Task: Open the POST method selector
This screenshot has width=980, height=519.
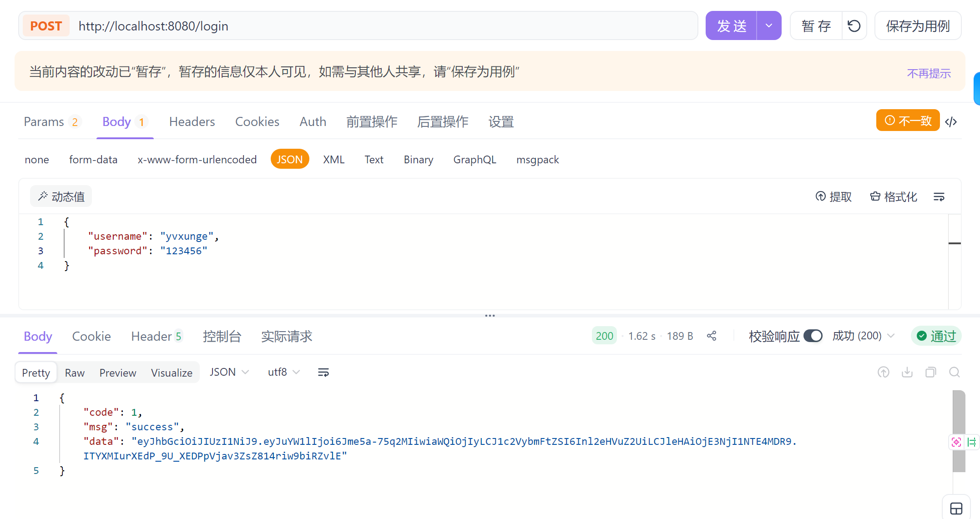Action: click(46, 26)
